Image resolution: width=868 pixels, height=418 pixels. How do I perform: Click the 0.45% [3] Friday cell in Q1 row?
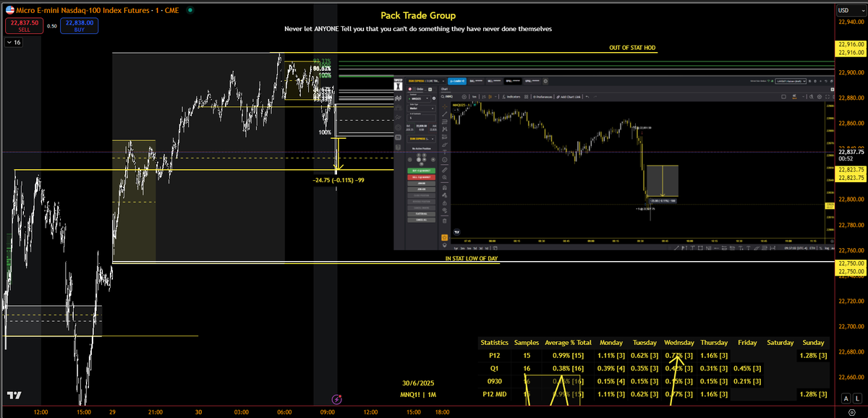(x=747, y=368)
